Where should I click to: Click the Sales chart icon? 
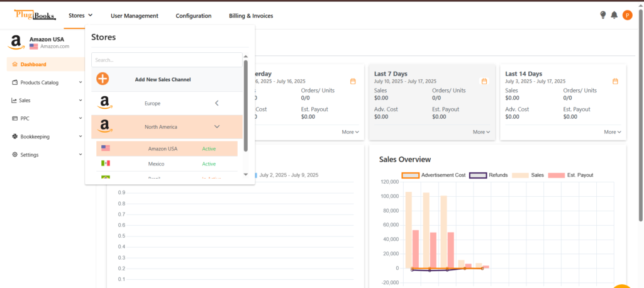14,100
